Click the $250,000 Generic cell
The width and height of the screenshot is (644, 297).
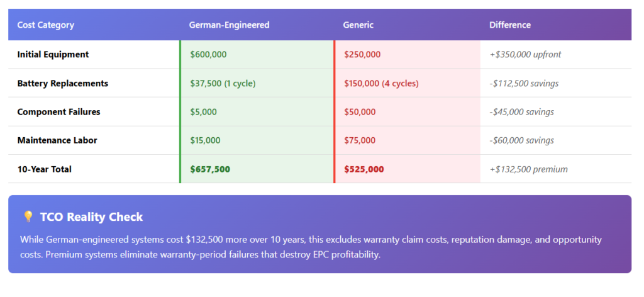362,54
